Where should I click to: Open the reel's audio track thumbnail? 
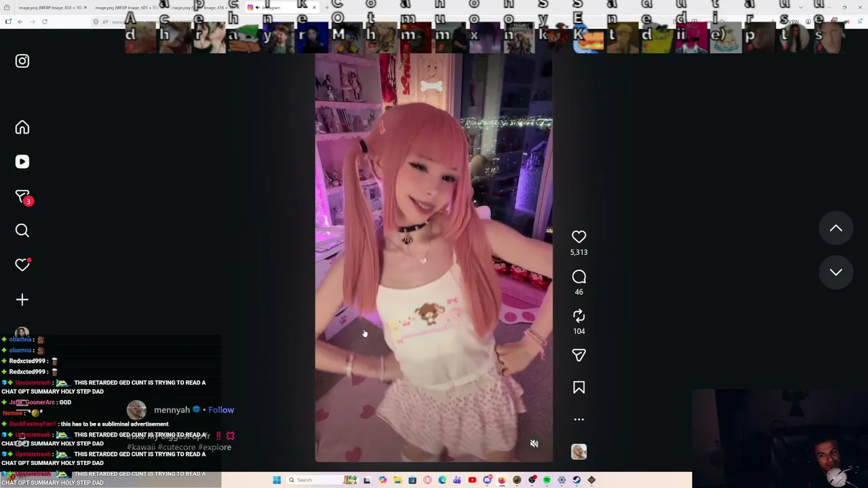[578, 452]
